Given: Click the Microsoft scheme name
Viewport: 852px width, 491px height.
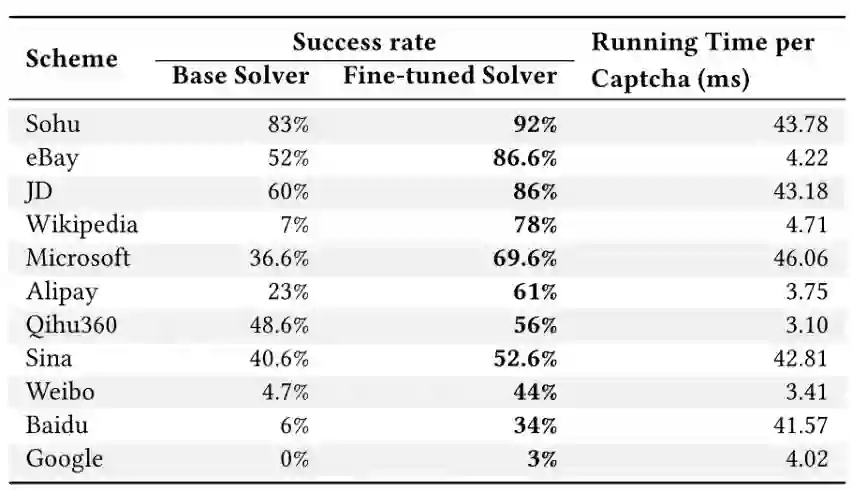Looking at the screenshot, I should pyautogui.click(x=78, y=258).
